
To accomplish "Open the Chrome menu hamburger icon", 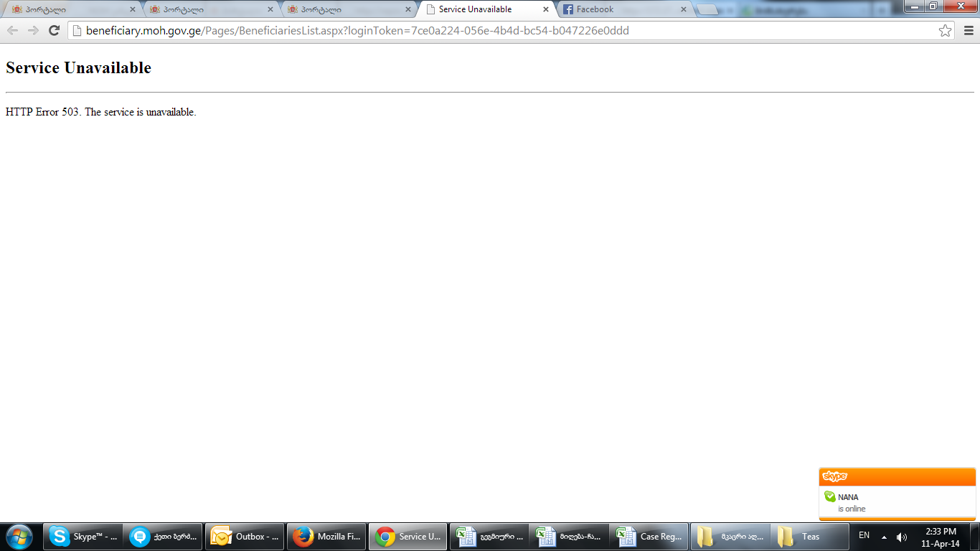I will pyautogui.click(x=969, y=30).
